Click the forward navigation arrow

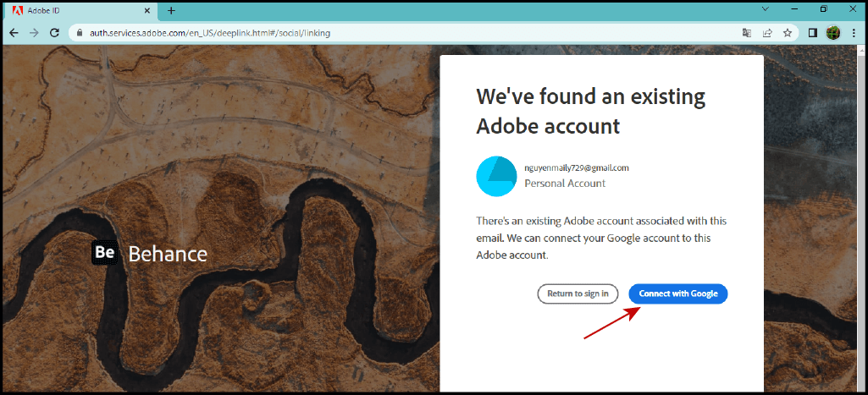[34, 33]
